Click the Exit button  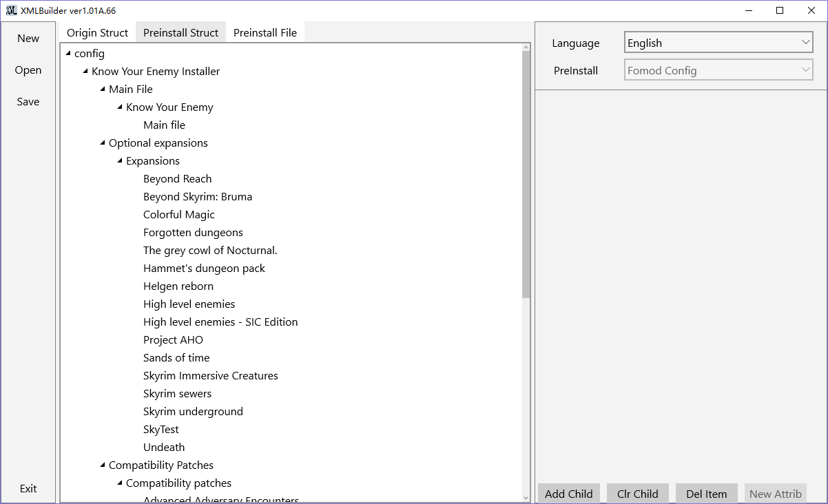[x=28, y=489]
